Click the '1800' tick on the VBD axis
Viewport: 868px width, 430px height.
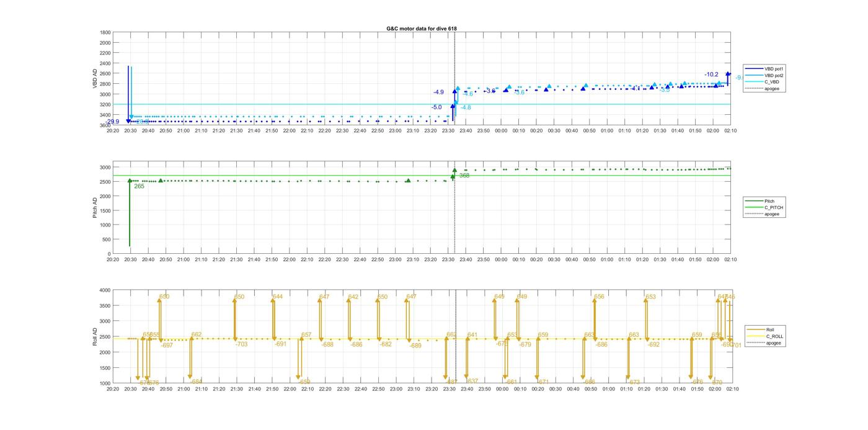pyautogui.click(x=105, y=32)
